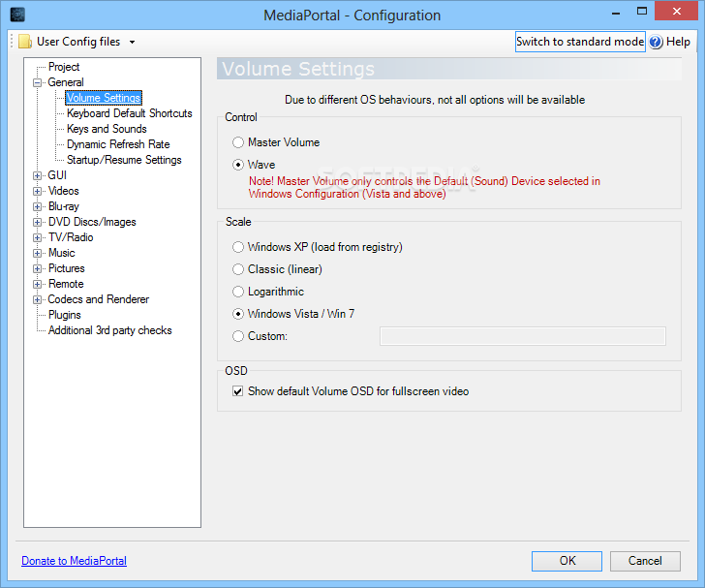Click the Custom scale text field
The width and height of the screenshot is (705, 588).
click(x=523, y=336)
